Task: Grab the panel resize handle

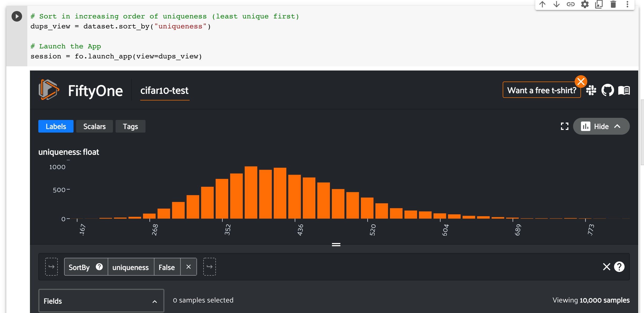Action: (336, 245)
